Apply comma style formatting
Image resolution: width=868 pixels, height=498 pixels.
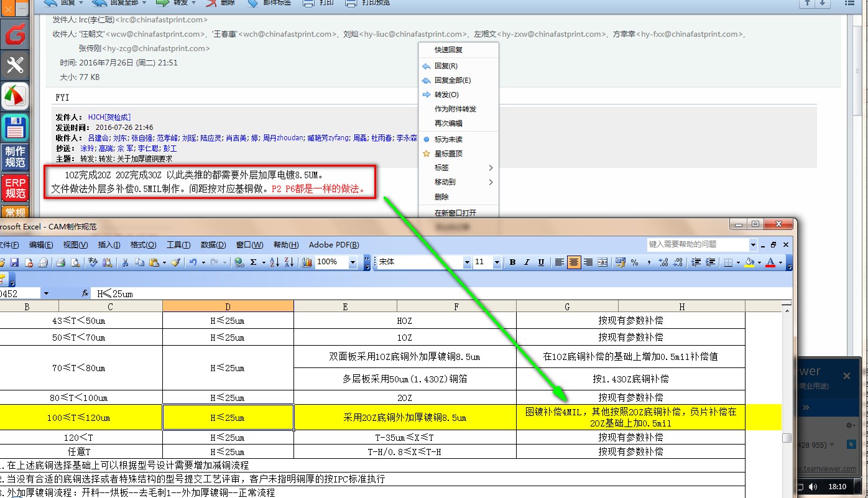click(x=649, y=262)
